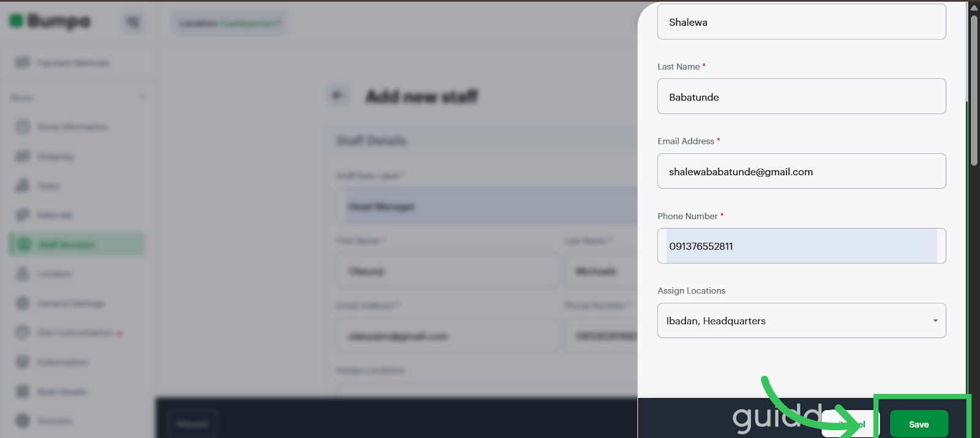Save the staff details

point(919,424)
